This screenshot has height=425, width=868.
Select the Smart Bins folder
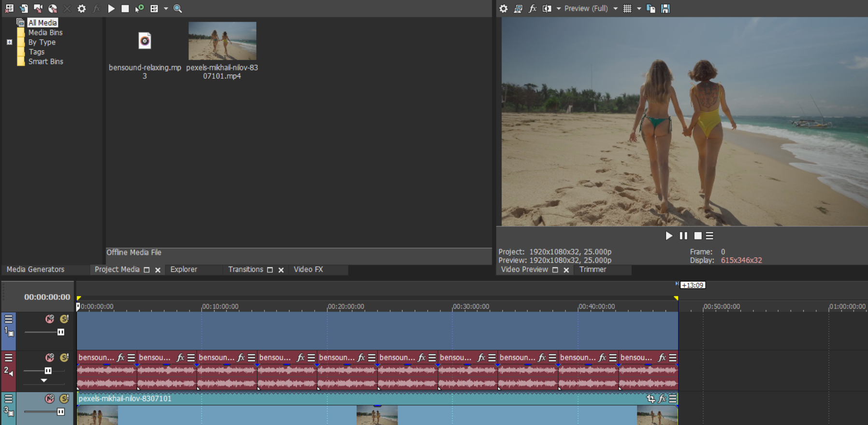[45, 61]
